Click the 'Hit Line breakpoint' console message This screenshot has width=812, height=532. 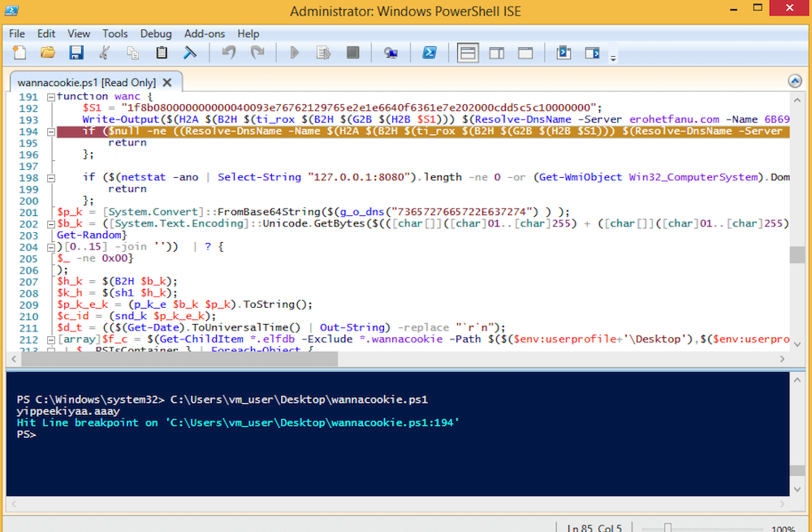(x=238, y=422)
